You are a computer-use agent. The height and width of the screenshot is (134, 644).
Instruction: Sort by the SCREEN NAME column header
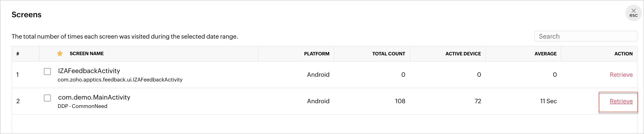coord(87,53)
